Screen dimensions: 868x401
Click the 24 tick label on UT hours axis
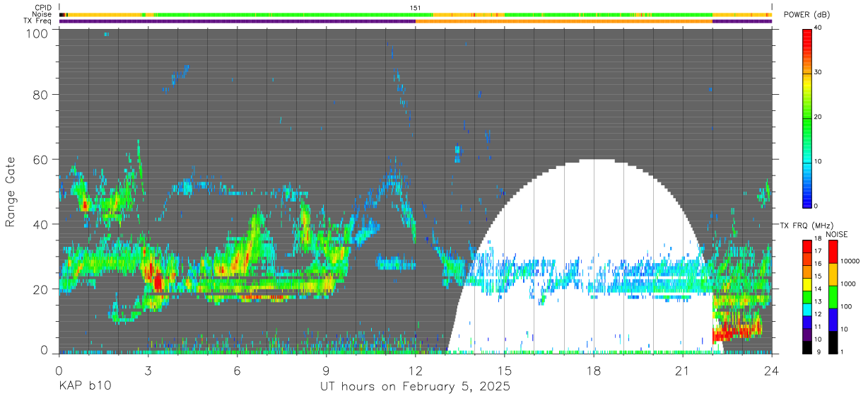pyautogui.click(x=772, y=371)
